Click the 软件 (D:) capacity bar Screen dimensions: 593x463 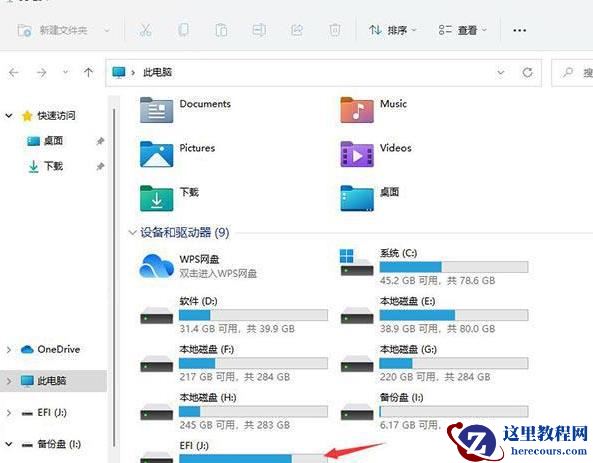pos(253,315)
